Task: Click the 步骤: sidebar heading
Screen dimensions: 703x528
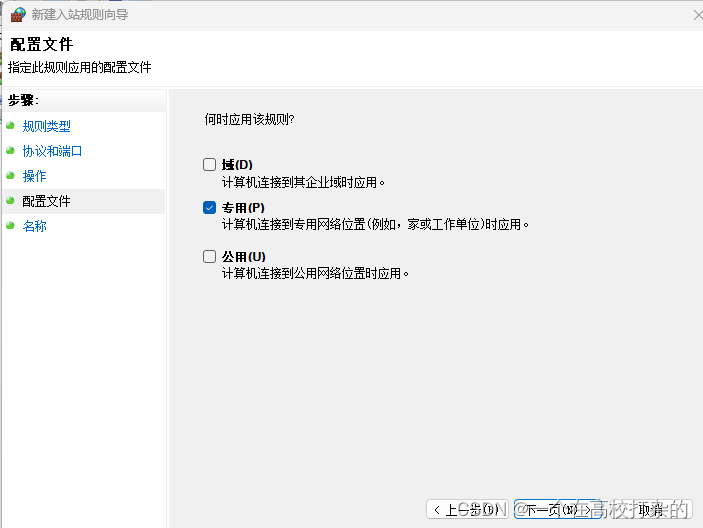Action: coord(23,100)
